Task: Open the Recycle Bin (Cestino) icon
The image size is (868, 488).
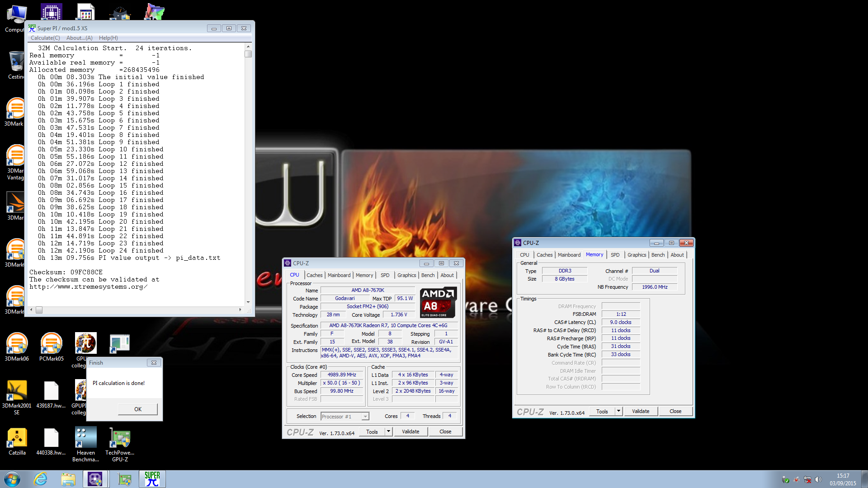Action: point(16,65)
